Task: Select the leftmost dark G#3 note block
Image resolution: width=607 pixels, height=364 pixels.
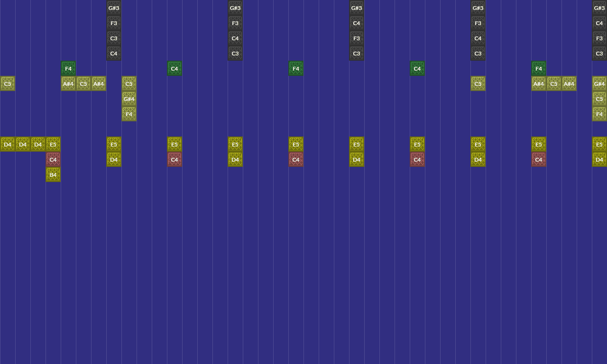Action: [114, 8]
